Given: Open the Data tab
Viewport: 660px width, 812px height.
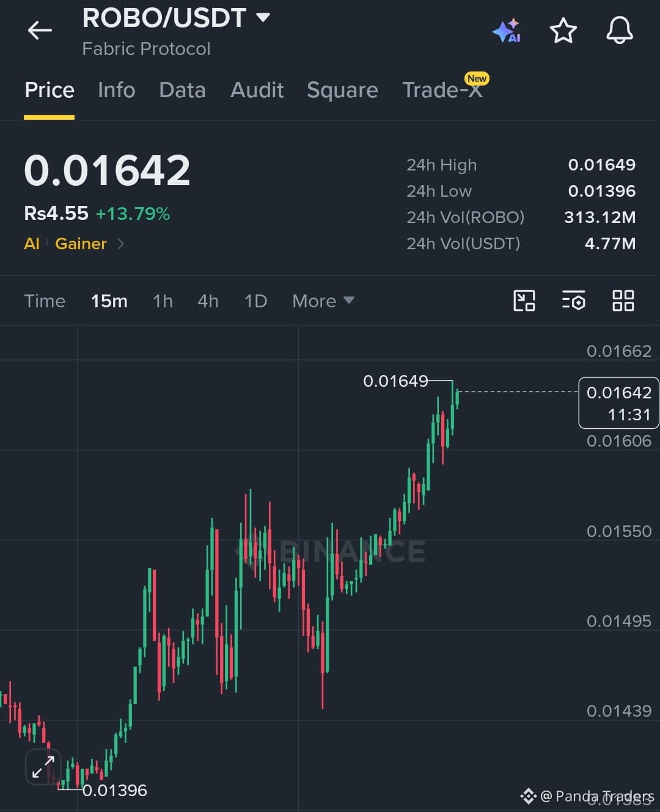Looking at the screenshot, I should (x=182, y=90).
